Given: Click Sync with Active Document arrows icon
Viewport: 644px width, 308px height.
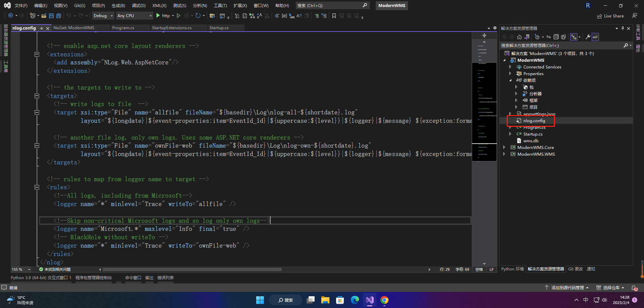Looking at the screenshot, I should point(549,37).
